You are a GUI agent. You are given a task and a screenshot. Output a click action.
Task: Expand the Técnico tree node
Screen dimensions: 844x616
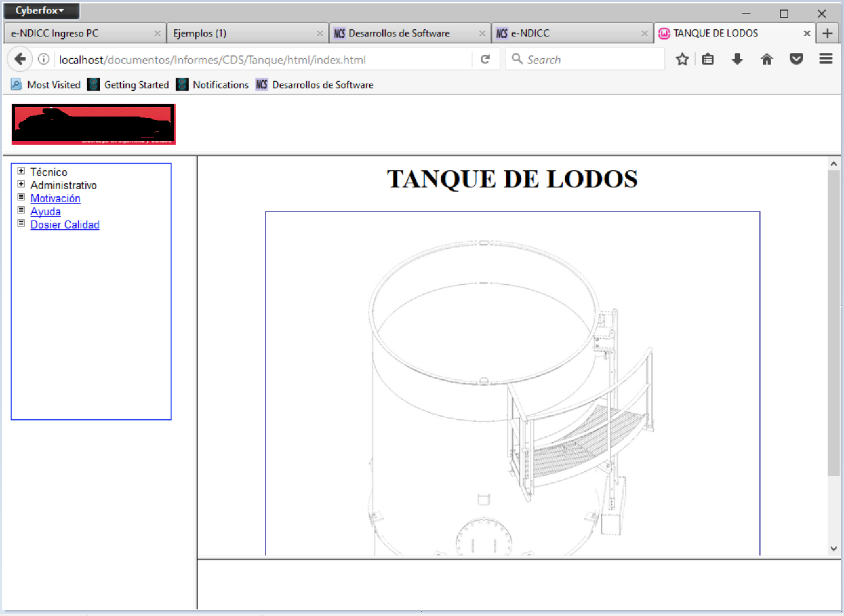click(21, 171)
